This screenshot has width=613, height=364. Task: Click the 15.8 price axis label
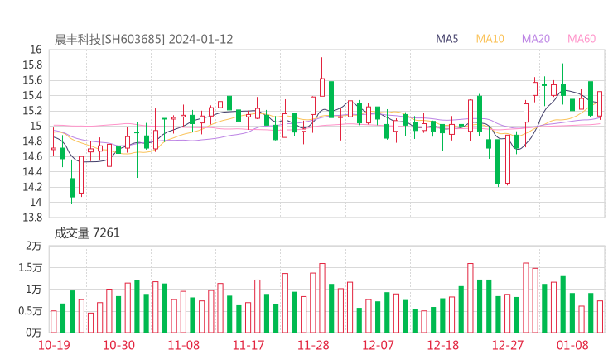click(x=32, y=65)
